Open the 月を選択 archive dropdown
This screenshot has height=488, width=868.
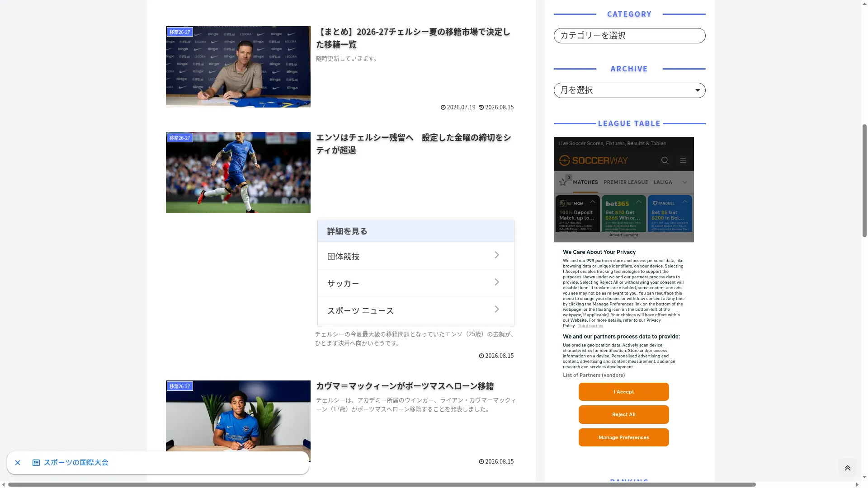click(629, 90)
